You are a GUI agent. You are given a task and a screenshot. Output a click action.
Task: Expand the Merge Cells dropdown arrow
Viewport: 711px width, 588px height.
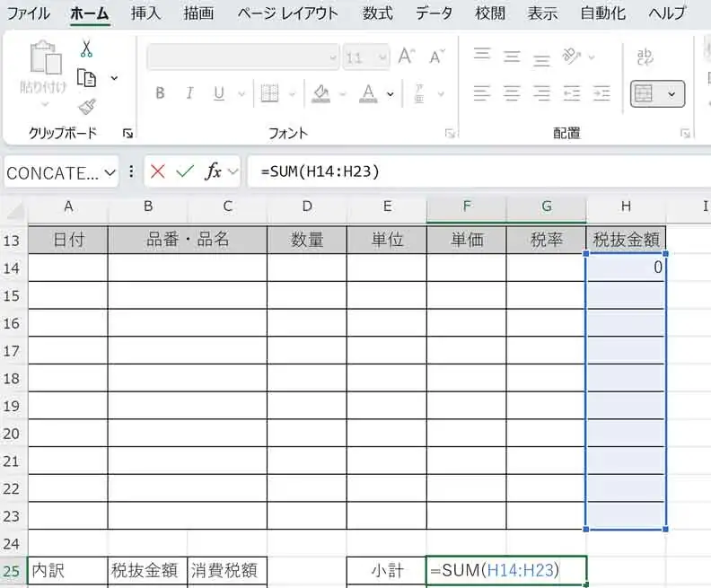pyautogui.click(x=671, y=93)
